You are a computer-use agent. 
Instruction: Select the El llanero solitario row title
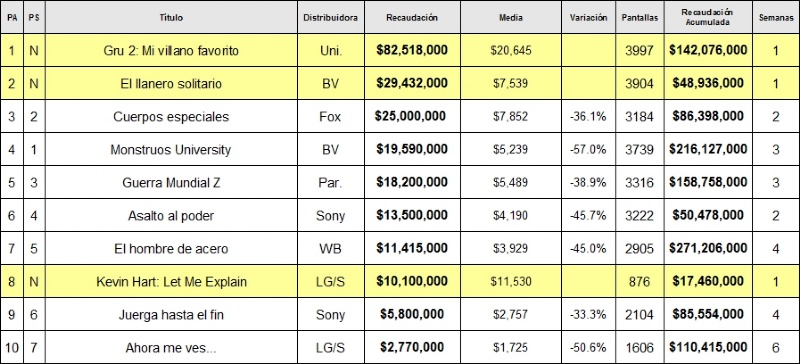(171, 83)
